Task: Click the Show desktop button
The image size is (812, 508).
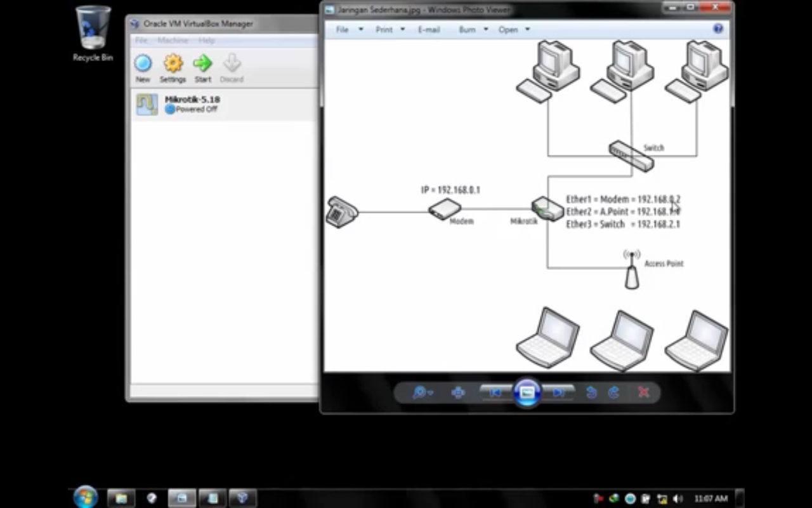Action: coord(739,498)
